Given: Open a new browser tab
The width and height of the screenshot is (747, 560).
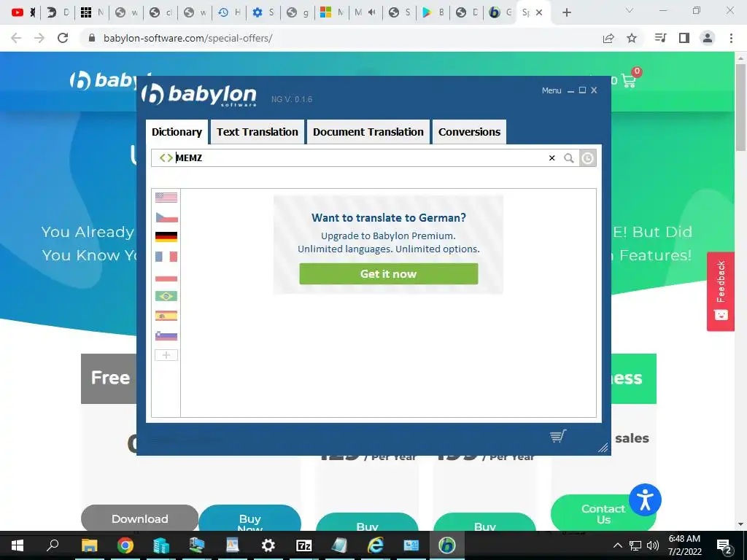Looking at the screenshot, I should pos(566,12).
